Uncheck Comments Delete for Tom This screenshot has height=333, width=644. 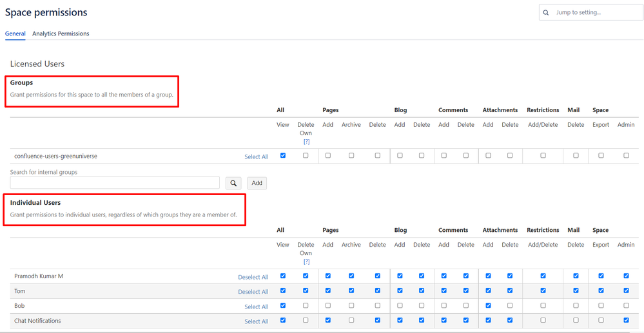[465, 290]
